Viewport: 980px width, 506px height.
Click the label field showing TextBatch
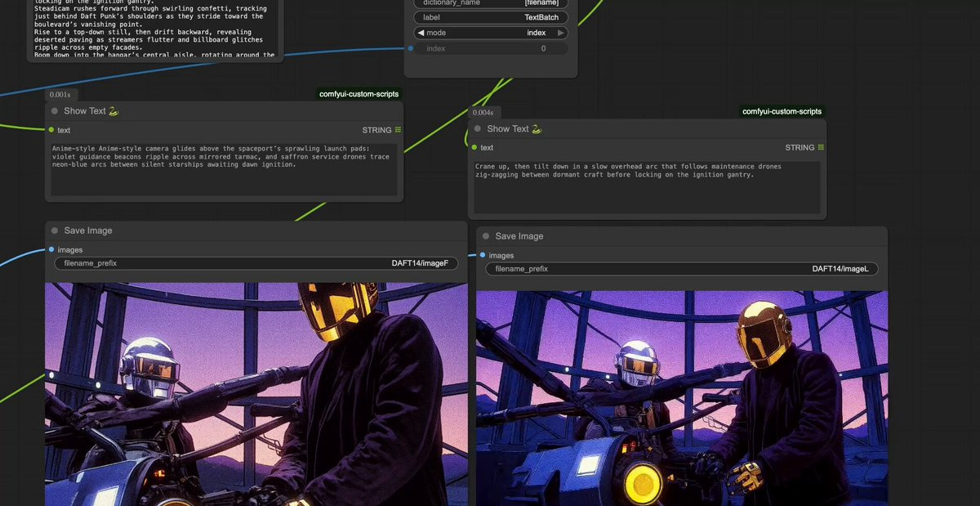tap(491, 17)
